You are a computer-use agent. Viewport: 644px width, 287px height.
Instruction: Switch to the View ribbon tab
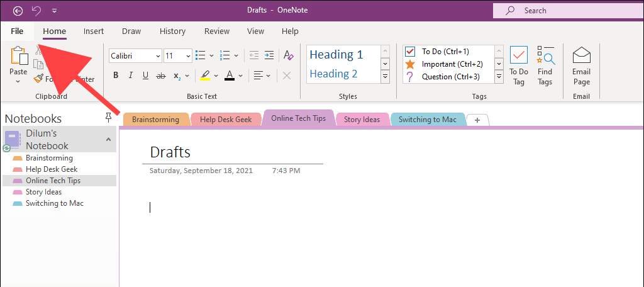(255, 31)
